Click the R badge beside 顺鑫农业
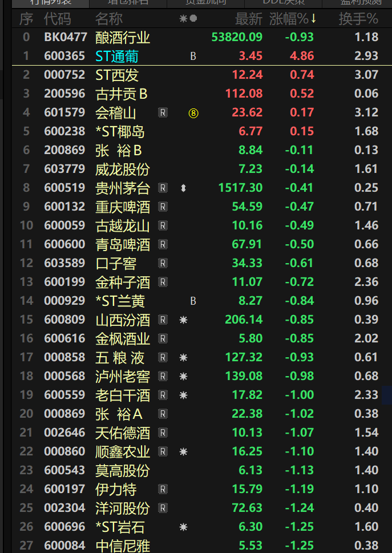 [x=163, y=451]
